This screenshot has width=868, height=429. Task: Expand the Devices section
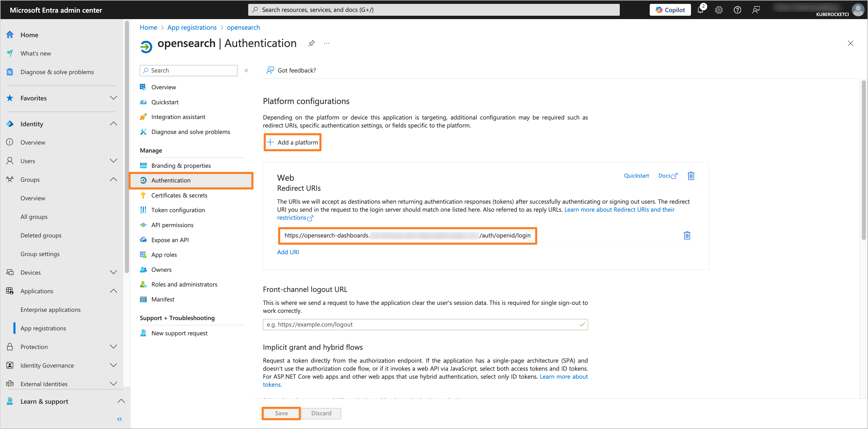pyautogui.click(x=114, y=272)
